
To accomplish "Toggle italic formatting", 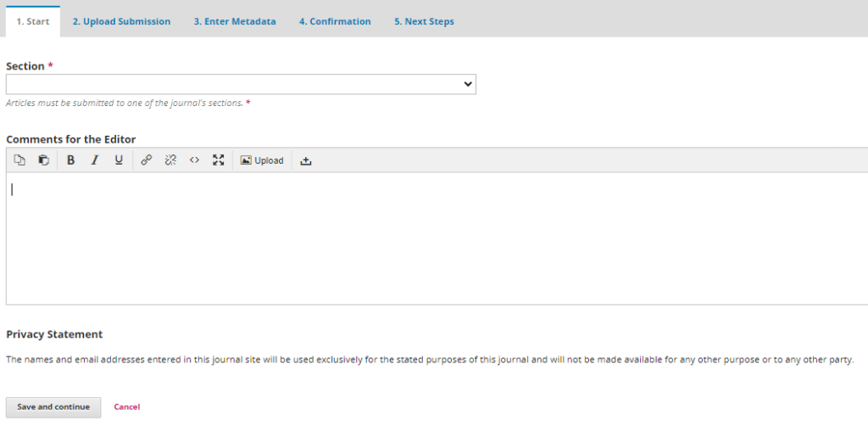I will pos(95,160).
